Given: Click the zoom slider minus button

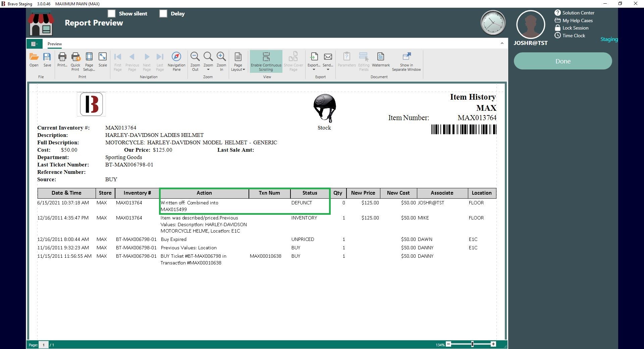Looking at the screenshot, I should coord(449,344).
